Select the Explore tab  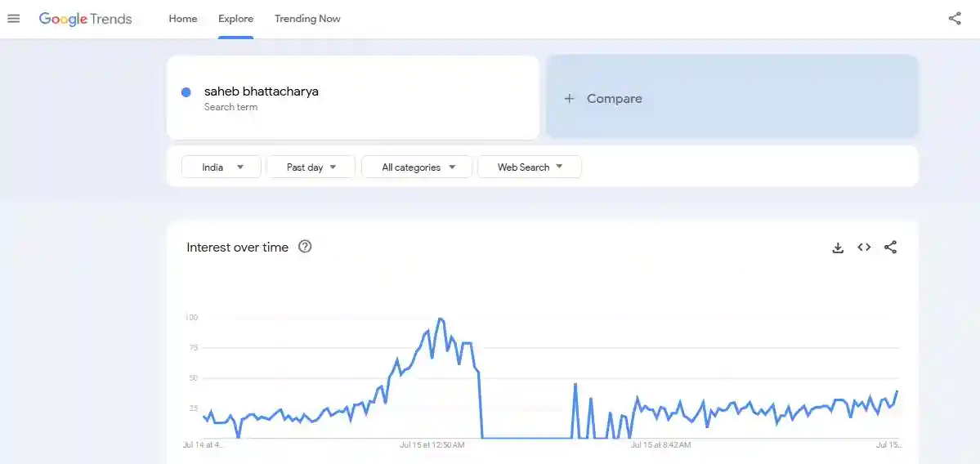(x=235, y=19)
